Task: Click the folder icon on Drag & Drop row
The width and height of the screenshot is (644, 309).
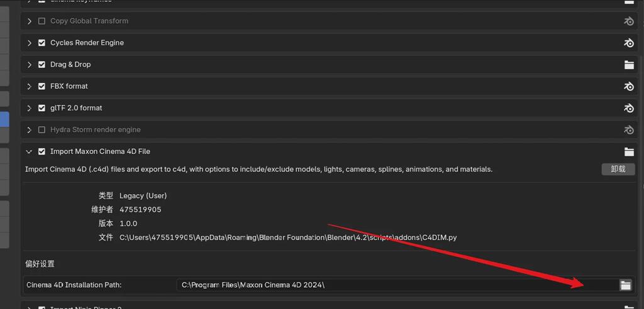Action: pos(629,65)
